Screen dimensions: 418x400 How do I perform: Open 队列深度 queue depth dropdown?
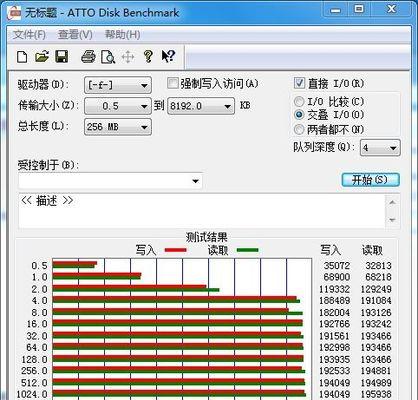tap(380, 147)
